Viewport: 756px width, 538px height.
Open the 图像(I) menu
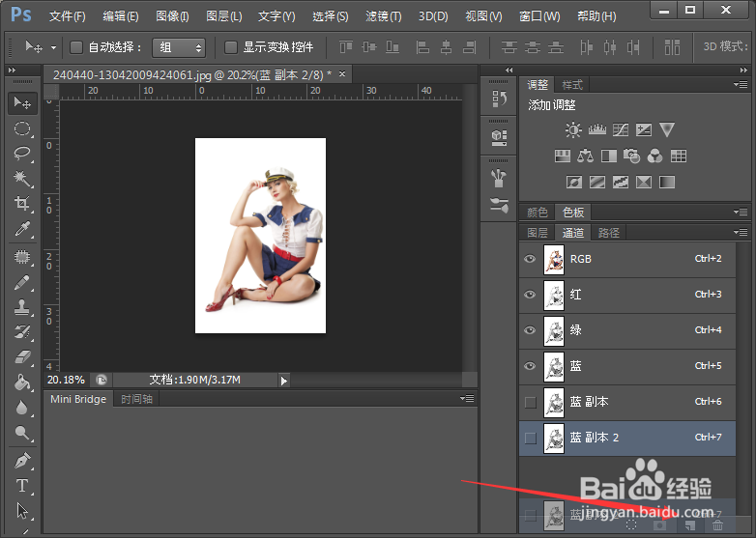[x=172, y=16]
